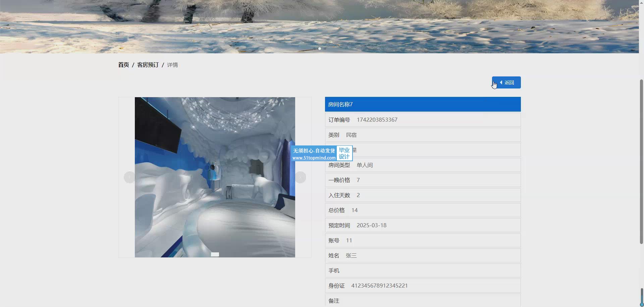This screenshot has height=307, width=644.
Task: Click the 类别 民宿 row
Action: tap(423, 135)
